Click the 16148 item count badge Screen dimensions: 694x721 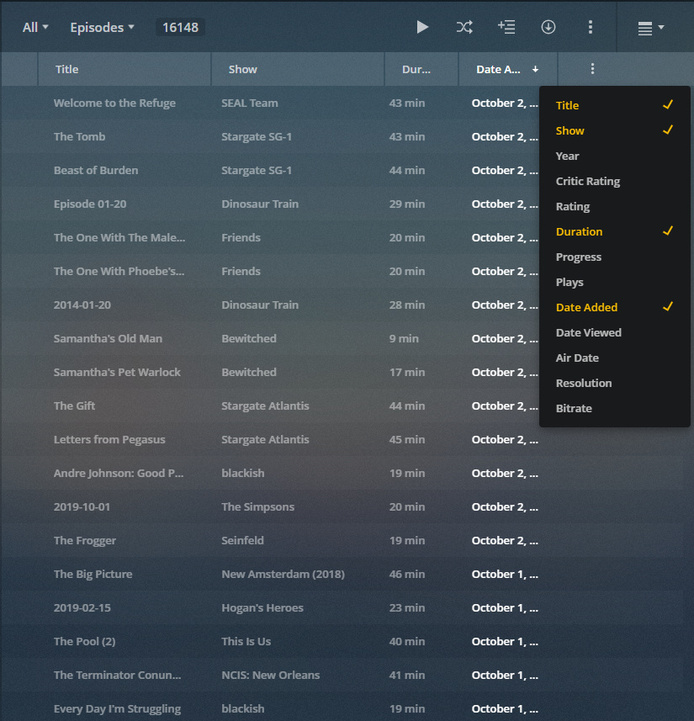180,28
